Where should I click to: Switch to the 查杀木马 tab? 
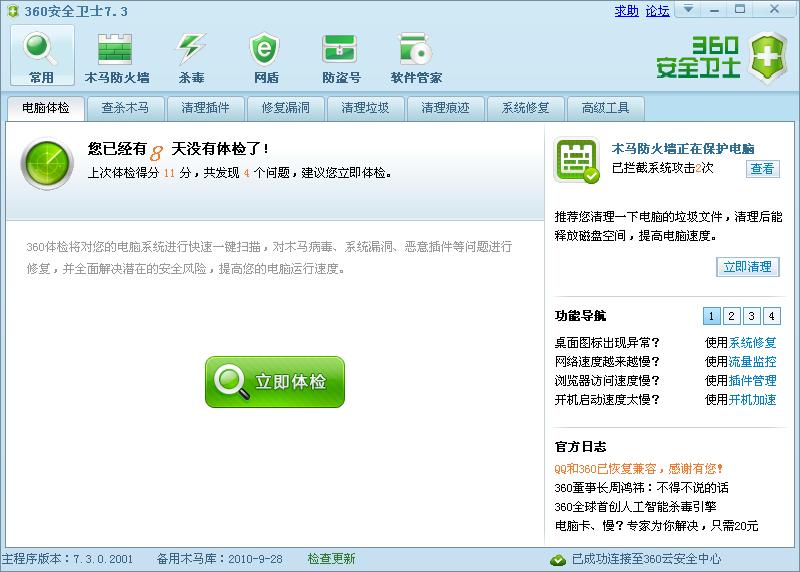click(x=126, y=108)
